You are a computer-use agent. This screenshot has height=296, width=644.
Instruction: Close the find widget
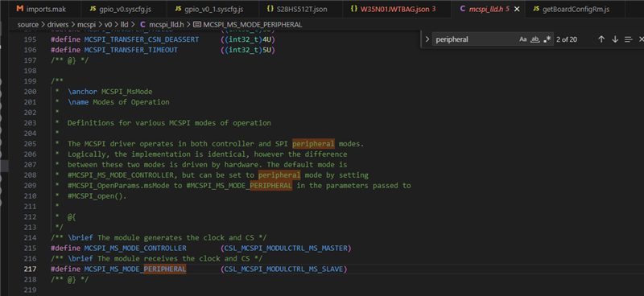[641, 39]
